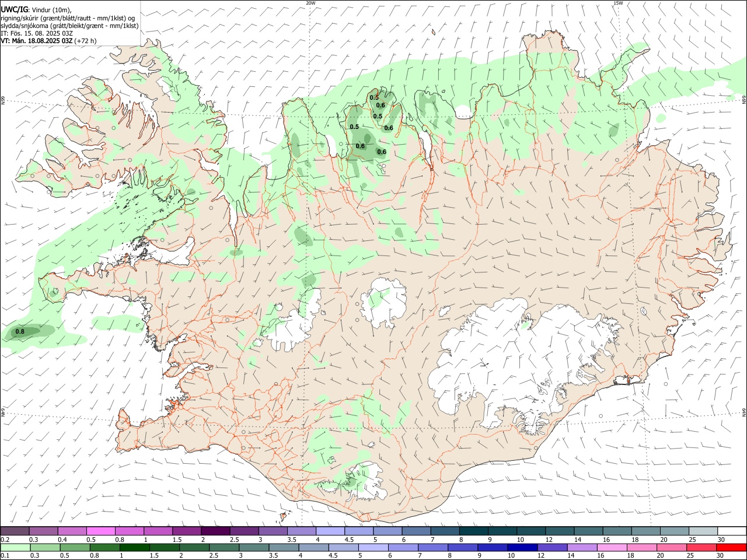
Task: Click the 'slydda/snjókoma' snow legend description line
Action: 69,26
